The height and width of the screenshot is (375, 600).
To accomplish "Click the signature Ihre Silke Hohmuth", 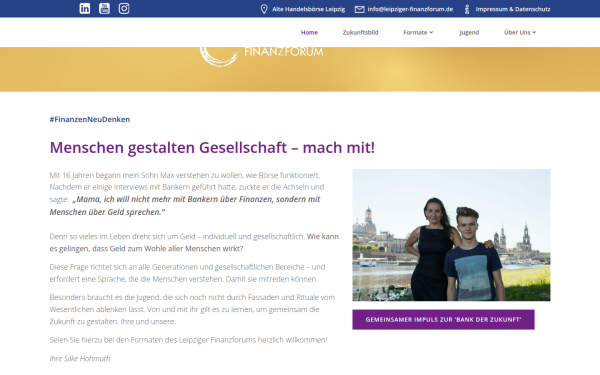I will click(x=80, y=359).
